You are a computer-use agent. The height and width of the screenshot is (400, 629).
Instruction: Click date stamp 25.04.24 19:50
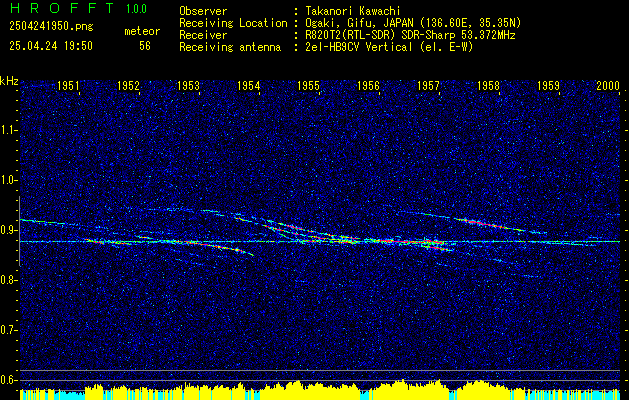pyautogui.click(x=51, y=46)
